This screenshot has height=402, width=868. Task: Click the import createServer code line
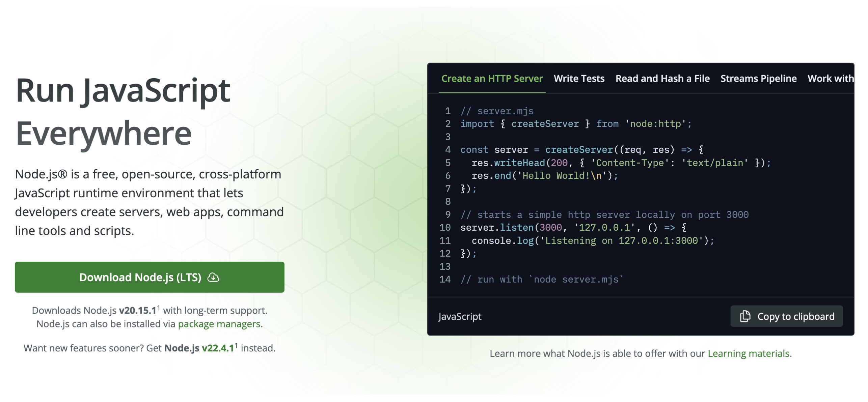(576, 124)
